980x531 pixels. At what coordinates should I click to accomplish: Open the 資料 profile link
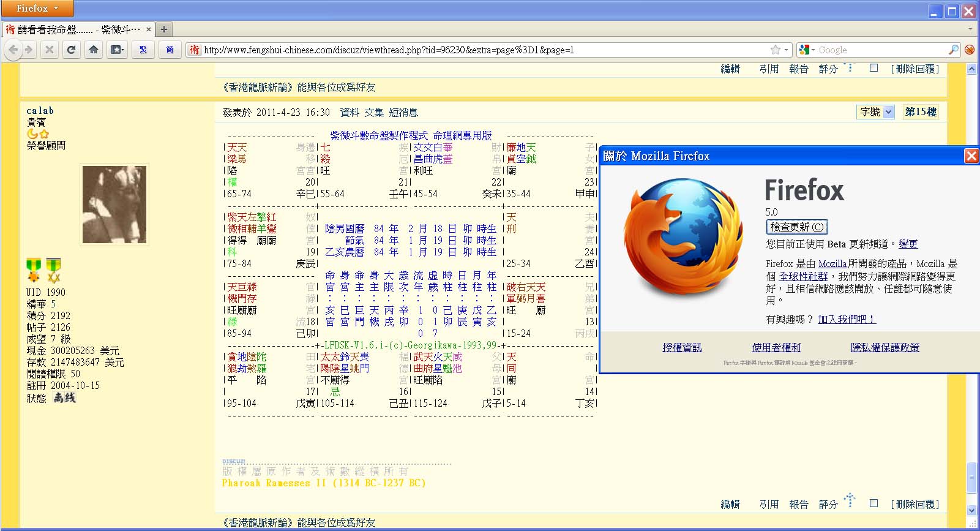tap(350, 112)
